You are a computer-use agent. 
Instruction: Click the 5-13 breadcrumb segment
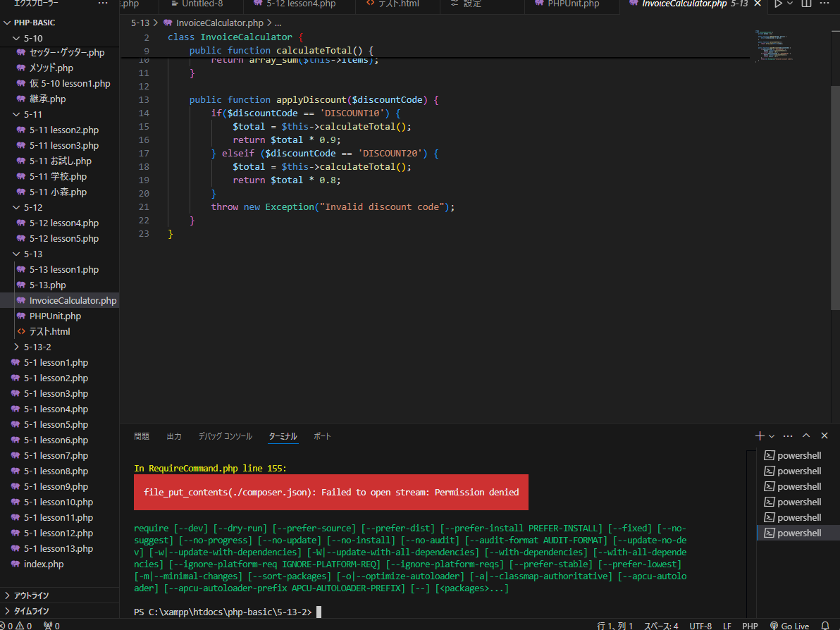pos(140,23)
